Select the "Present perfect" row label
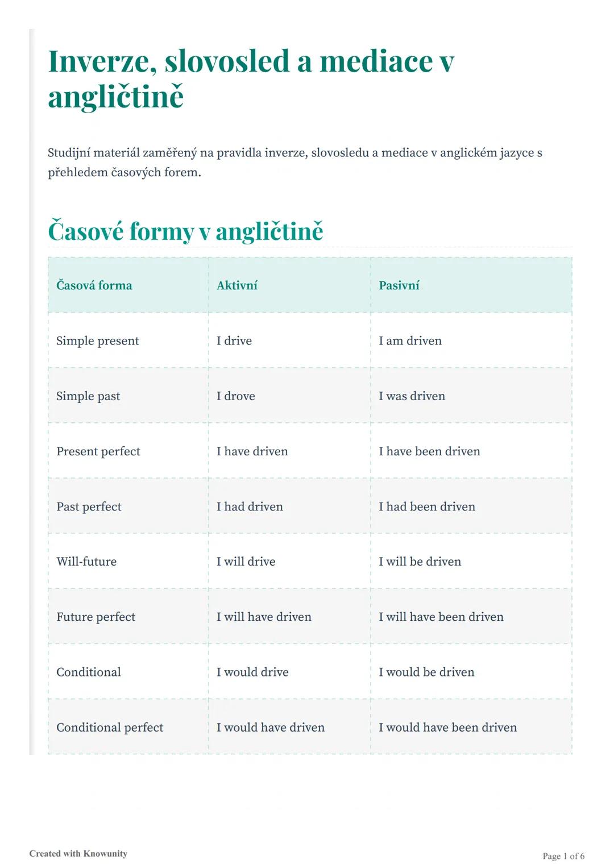This screenshot has height=868, width=614. click(x=98, y=451)
